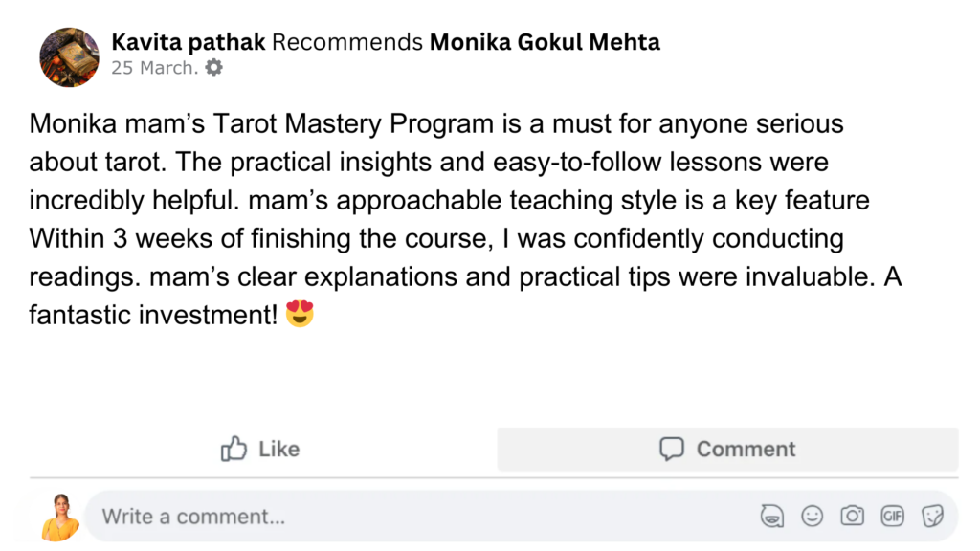The height and width of the screenshot is (551, 980).
Task: Open the GIF picker icon
Action: (892, 517)
